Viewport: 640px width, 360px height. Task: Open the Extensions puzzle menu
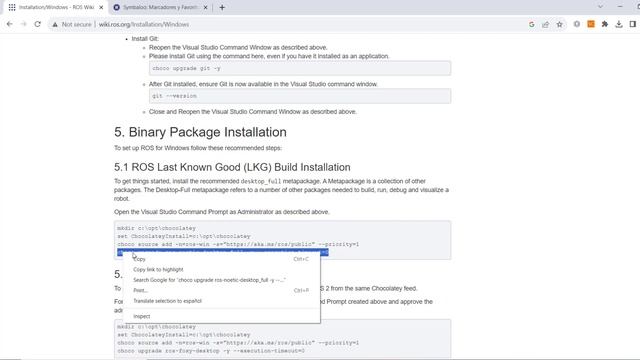(605, 24)
